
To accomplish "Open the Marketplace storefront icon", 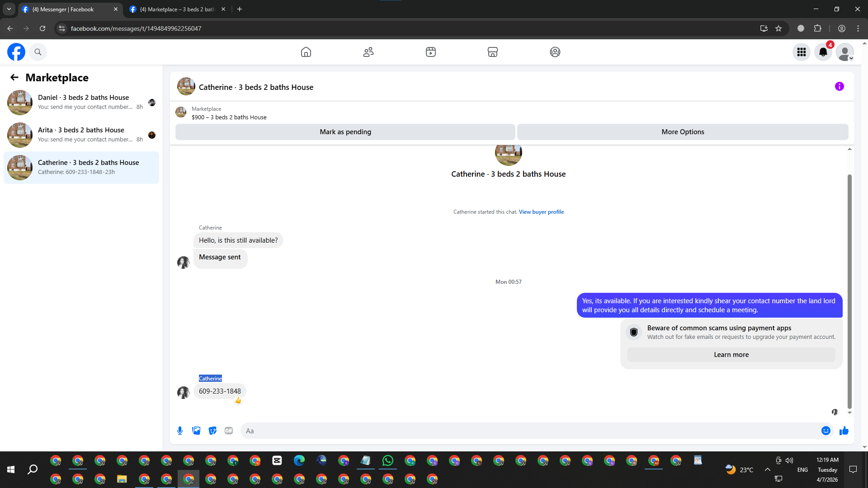I will pos(493,52).
